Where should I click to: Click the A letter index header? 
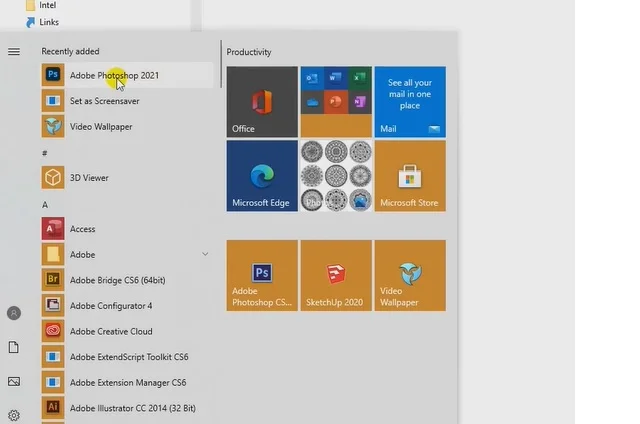(x=45, y=204)
